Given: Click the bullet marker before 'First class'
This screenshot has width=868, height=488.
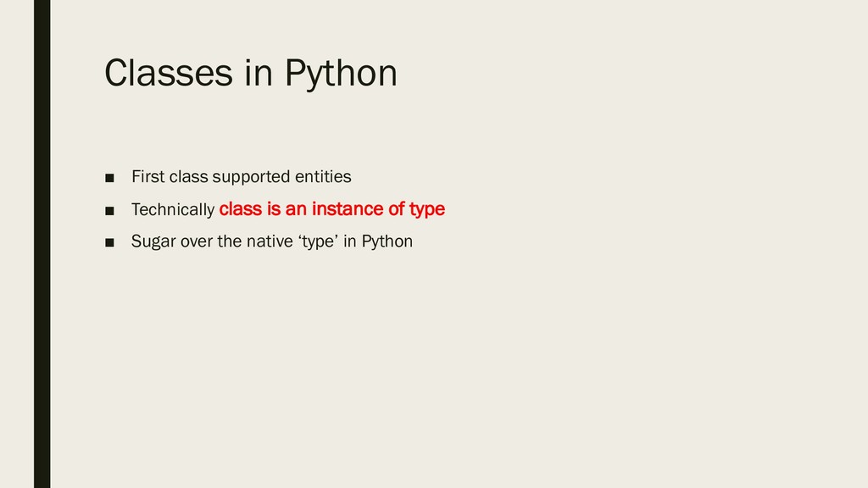Looking at the screenshot, I should point(109,178).
